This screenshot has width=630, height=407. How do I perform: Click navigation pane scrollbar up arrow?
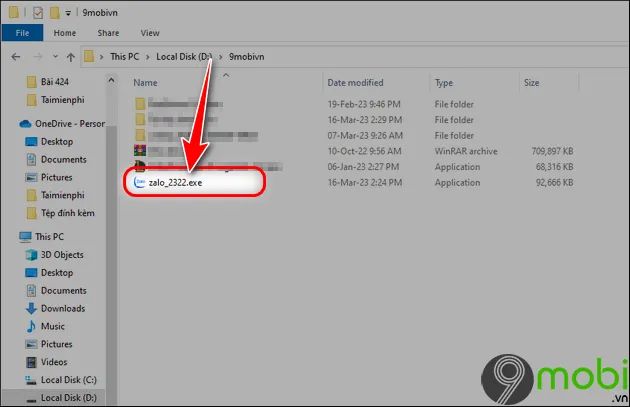(111, 80)
